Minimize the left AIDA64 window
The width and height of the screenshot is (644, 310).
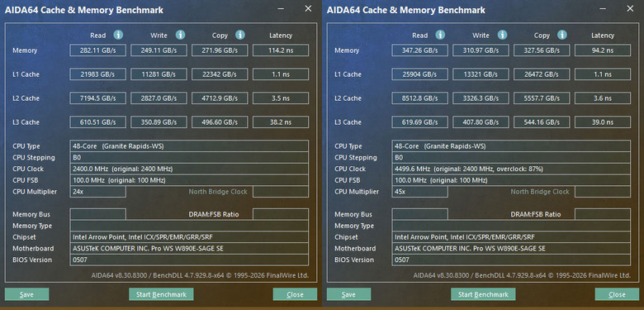[281, 8]
